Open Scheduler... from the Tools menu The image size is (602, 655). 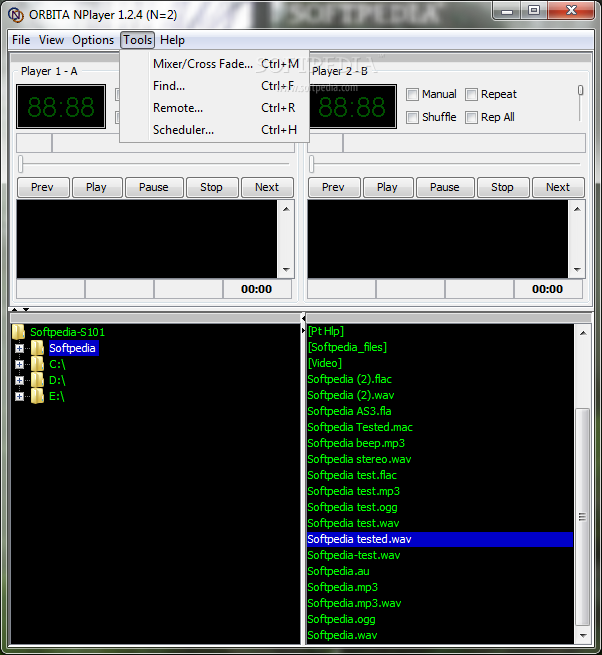coord(214,130)
